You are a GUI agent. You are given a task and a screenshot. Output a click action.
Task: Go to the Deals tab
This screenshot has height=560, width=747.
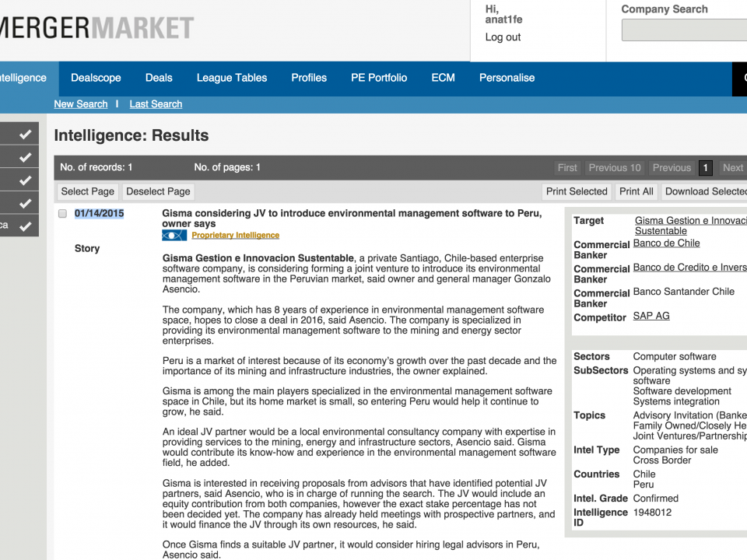(x=159, y=78)
